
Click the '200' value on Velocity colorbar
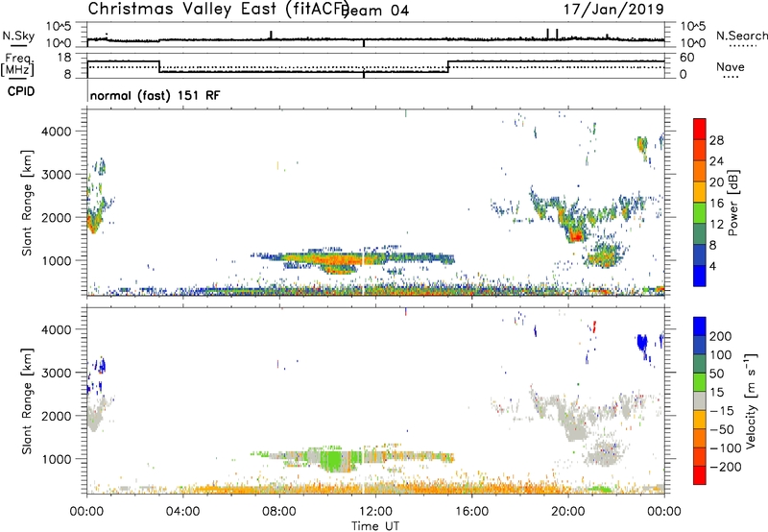721,336
